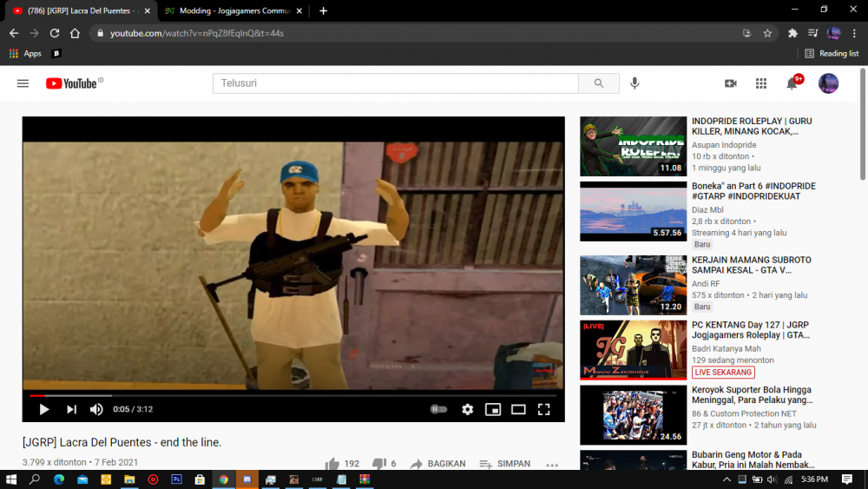The image size is (868, 489).
Task: Go back in browser history
Action: coord(14,33)
